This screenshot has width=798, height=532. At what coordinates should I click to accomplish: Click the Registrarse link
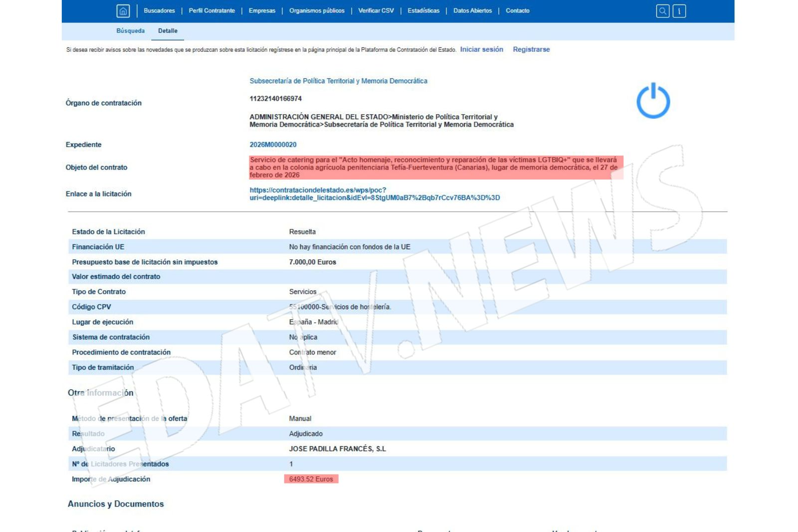(x=531, y=49)
